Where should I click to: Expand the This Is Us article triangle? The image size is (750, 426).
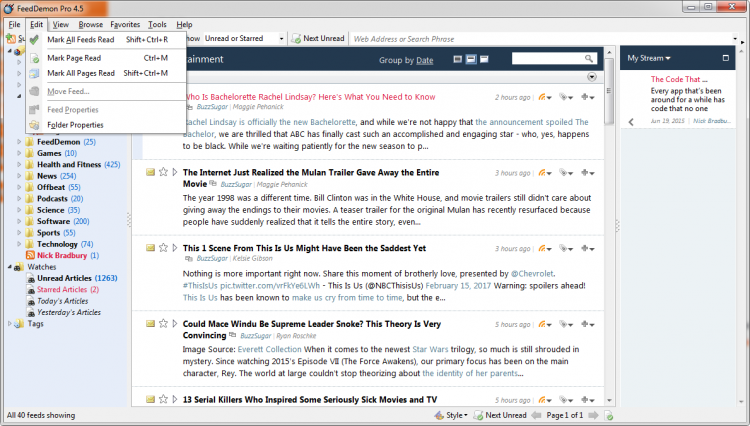point(175,248)
